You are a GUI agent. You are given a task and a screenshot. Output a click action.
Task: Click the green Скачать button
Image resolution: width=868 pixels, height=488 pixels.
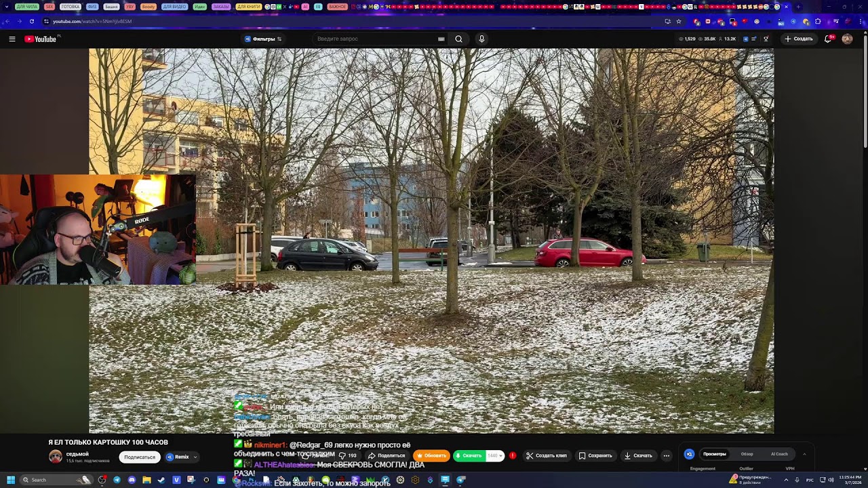click(x=469, y=455)
